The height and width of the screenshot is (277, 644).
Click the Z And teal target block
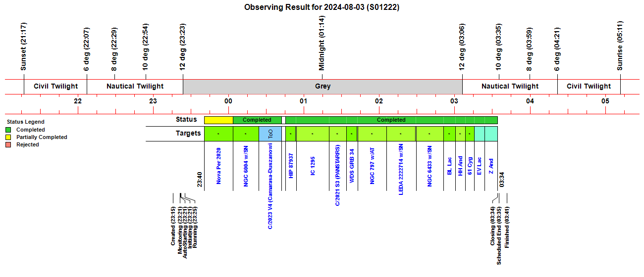tap(491, 134)
